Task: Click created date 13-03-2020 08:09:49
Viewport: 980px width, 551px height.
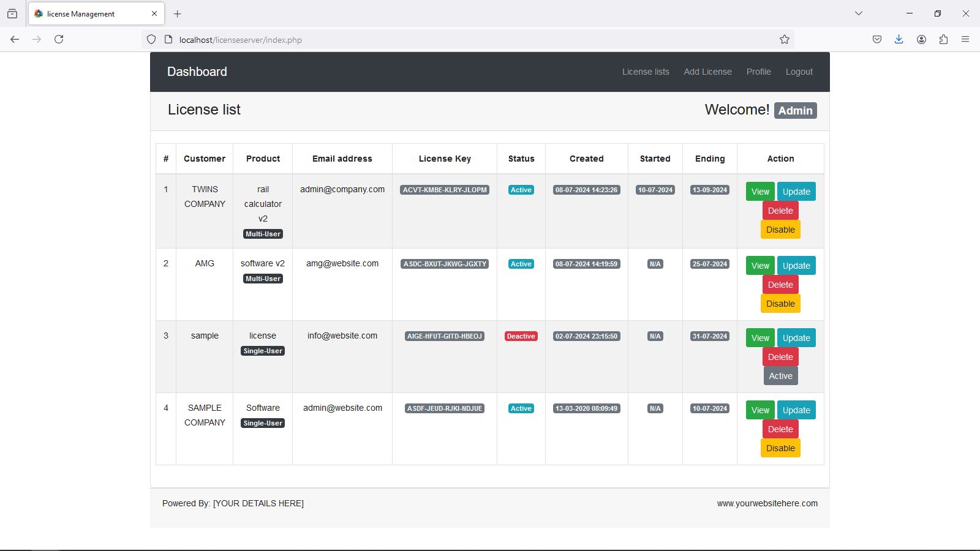Action: tap(586, 408)
